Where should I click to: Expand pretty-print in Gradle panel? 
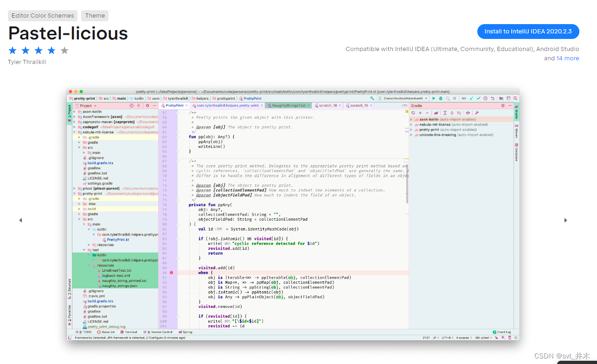[411, 130]
